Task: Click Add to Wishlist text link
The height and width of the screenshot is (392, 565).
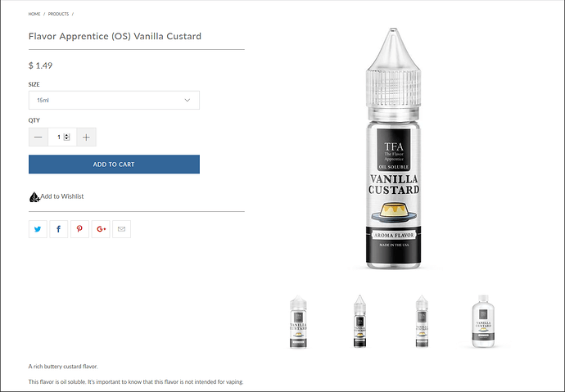Action: pos(62,196)
